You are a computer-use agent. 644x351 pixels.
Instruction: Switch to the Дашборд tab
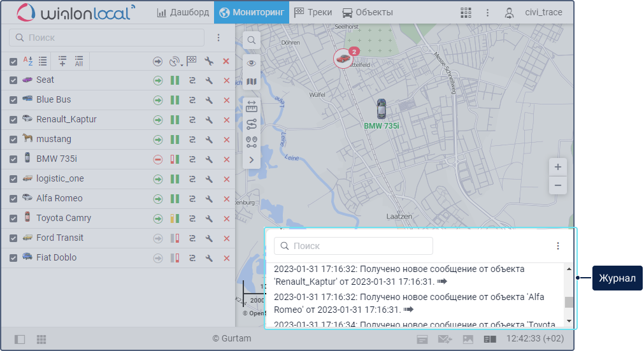coord(183,12)
